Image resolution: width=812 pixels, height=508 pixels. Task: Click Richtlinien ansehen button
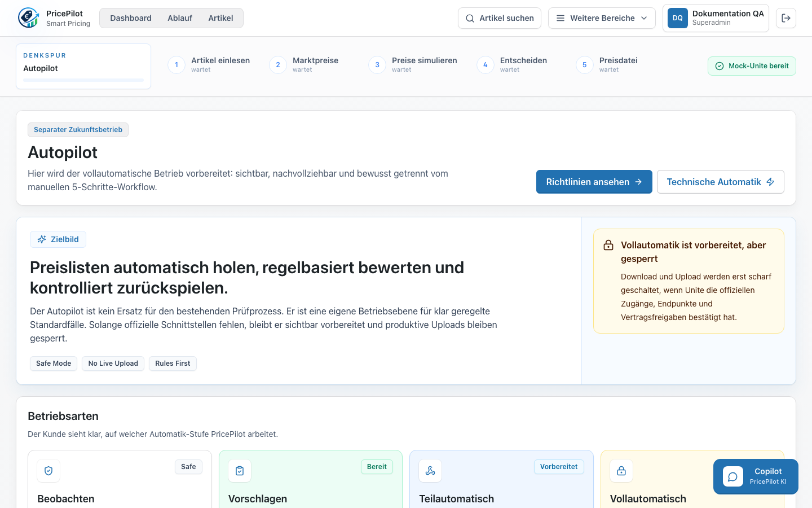click(594, 182)
